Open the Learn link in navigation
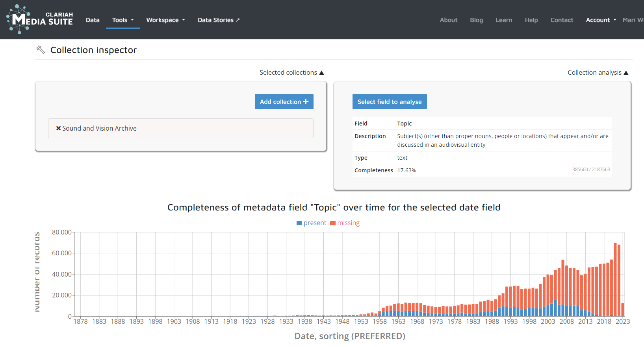The image size is (644, 347). coord(504,20)
